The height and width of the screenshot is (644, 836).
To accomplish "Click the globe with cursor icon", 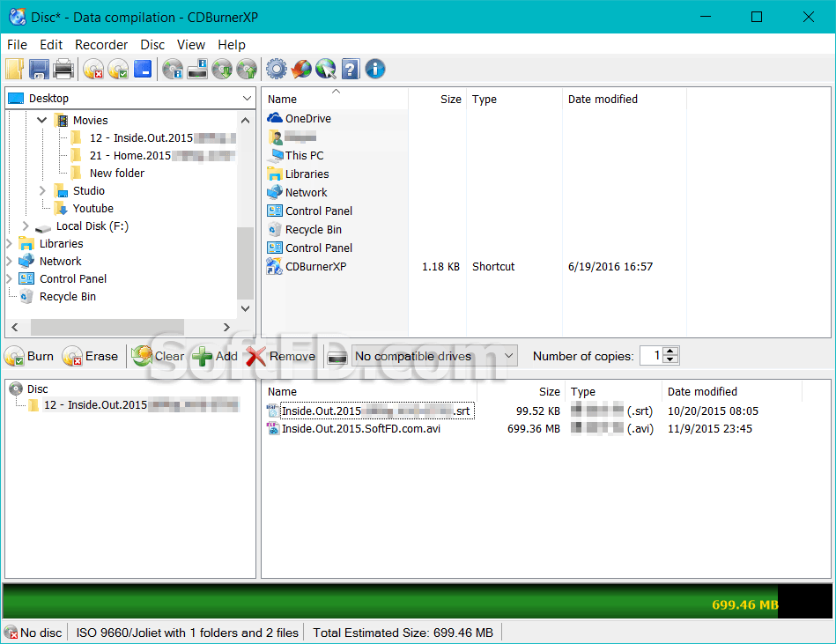I will 326,69.
